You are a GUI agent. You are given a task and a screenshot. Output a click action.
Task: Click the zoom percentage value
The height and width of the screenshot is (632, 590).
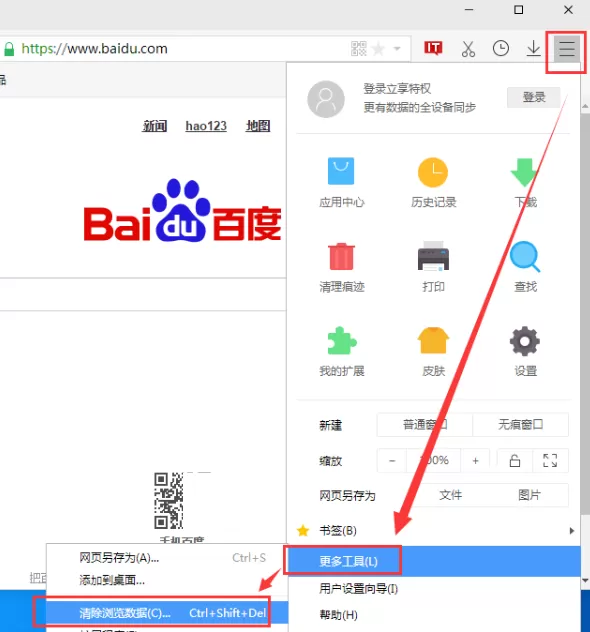point(434,460)
